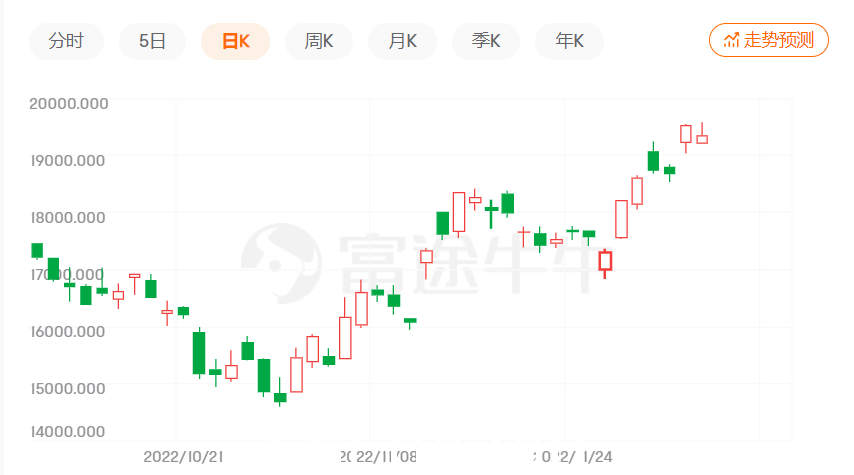Click the chart icon inside 走势预测 button
This screenshot has height=475, width=854.
[731, 40]
